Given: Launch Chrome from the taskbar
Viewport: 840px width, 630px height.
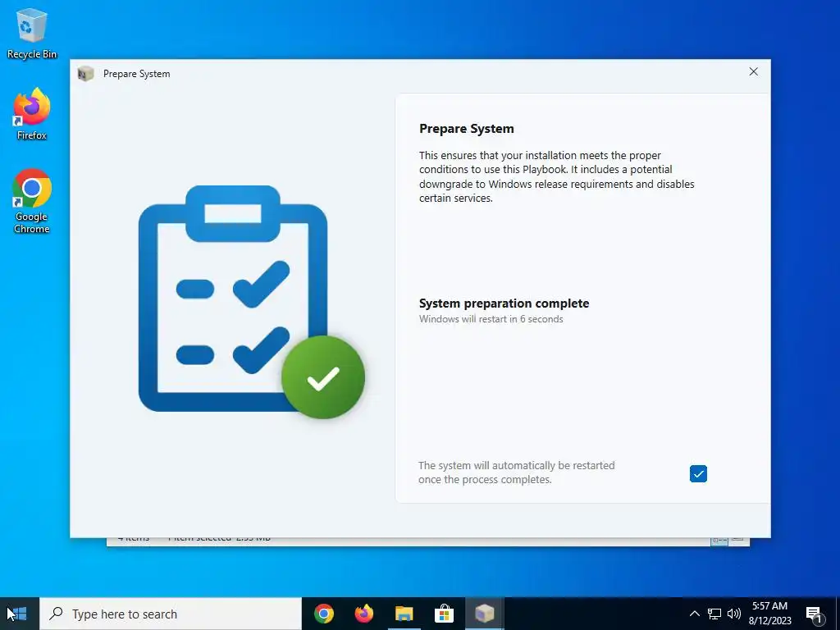Looking at the screenshot, I should click(x=323, y=614).
